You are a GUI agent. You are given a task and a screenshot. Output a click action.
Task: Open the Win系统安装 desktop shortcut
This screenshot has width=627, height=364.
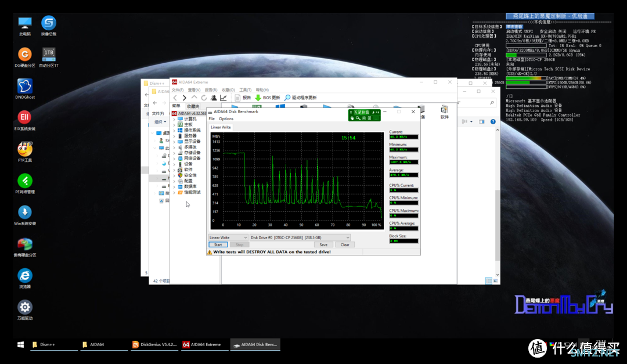[x=25, y=215]
